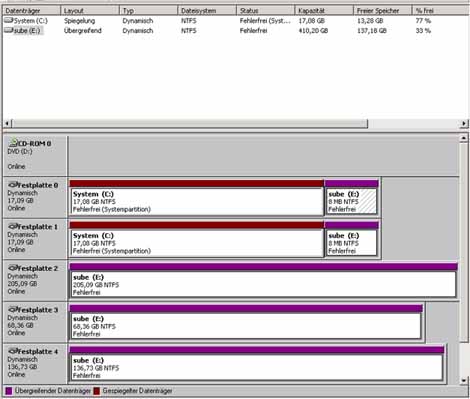Click the 137,18 GB free space value
Screen dimensions: 470x399
[x=372, y=31]
